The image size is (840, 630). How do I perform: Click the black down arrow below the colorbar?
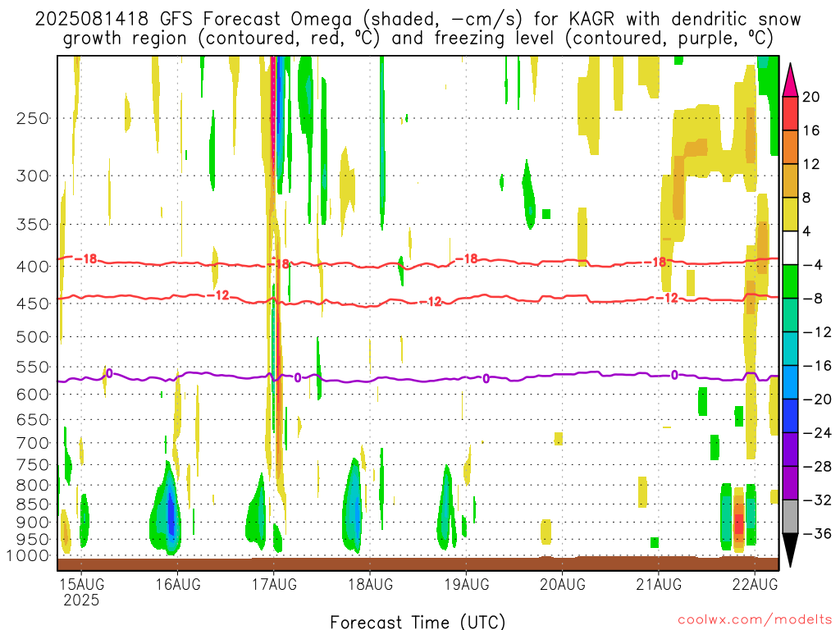click(790, 550)
